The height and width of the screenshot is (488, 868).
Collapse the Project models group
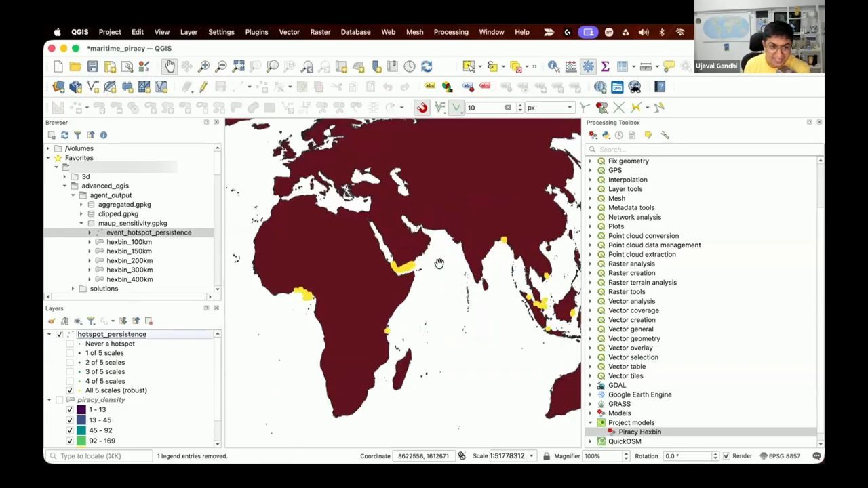tap(590, 423)
